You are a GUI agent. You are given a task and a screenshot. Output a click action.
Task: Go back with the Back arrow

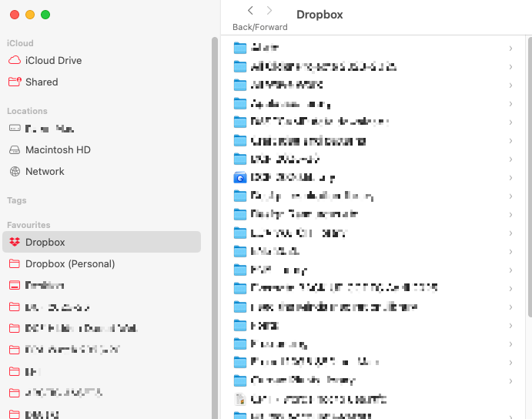tap(250, 11)
